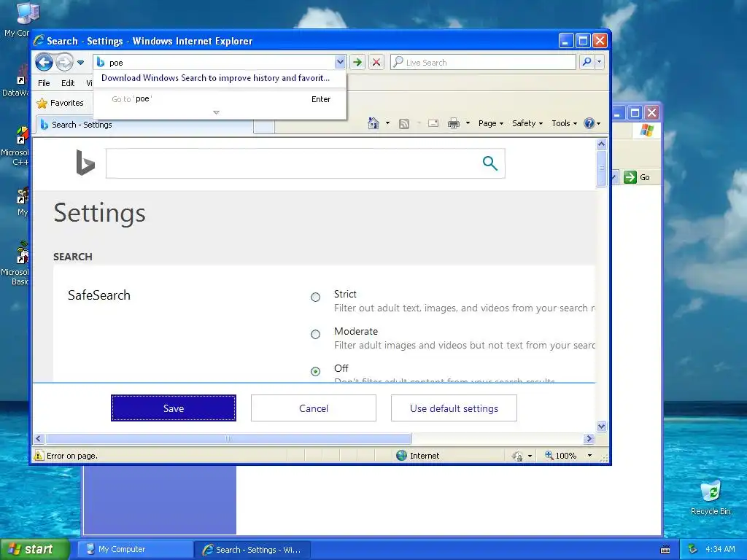Click the red Stop X button

[x=376, y=62]
